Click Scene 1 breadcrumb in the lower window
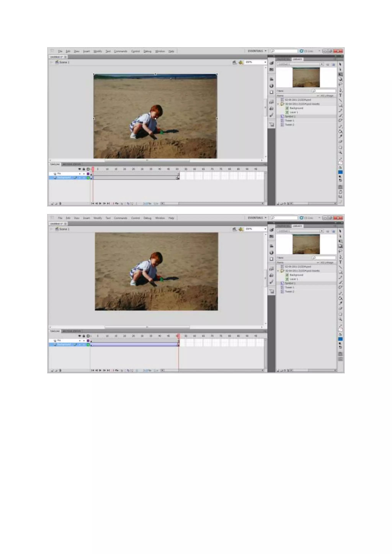392x554 pixels. 64,229
